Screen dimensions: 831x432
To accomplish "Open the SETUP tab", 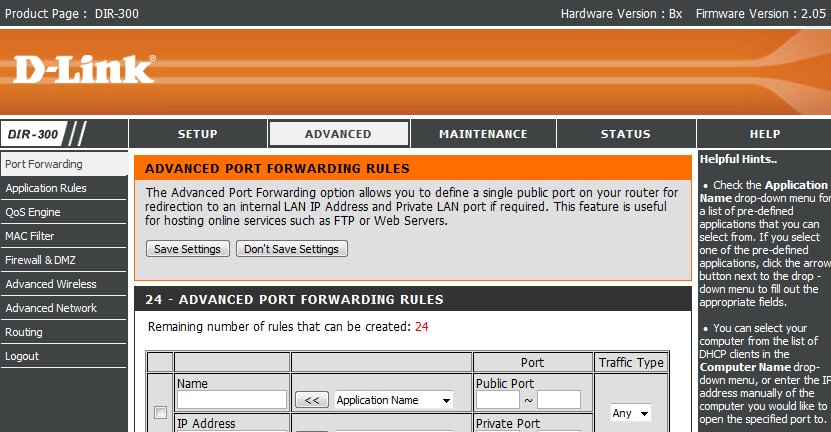I will point(198,134).
